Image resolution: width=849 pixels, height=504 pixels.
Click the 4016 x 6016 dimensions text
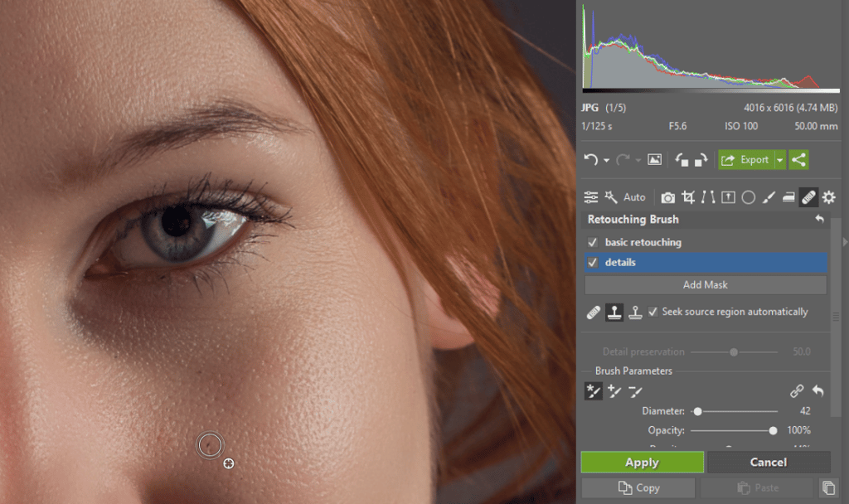pyautogui.click(x=790, y=108)
